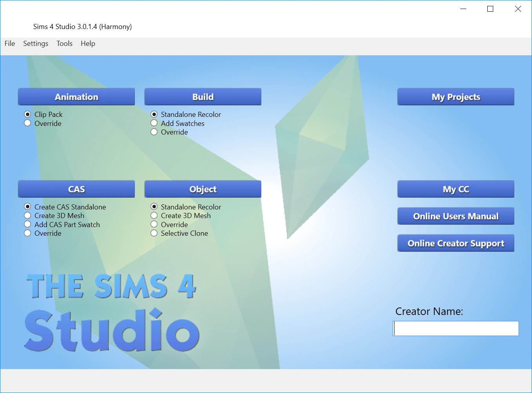Open the Tools menu

pos(64,44)
